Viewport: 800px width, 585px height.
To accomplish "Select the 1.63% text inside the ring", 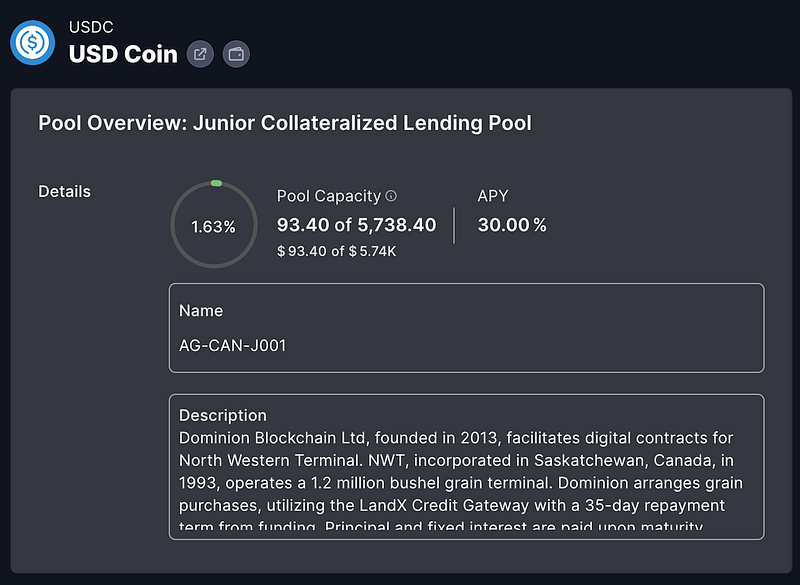I will [x=214, y=227].
